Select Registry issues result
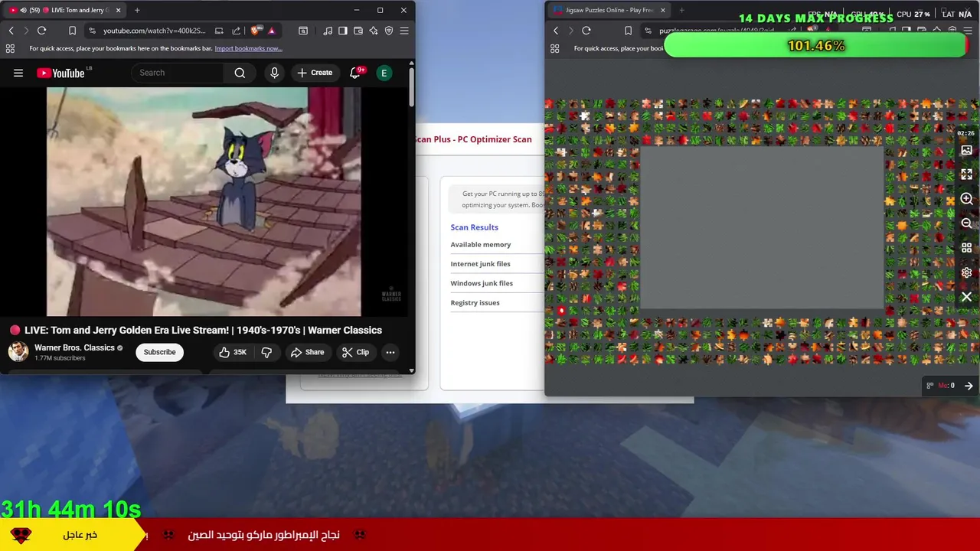The height and width of the screenshot is (551, 980). coord(475,302)
